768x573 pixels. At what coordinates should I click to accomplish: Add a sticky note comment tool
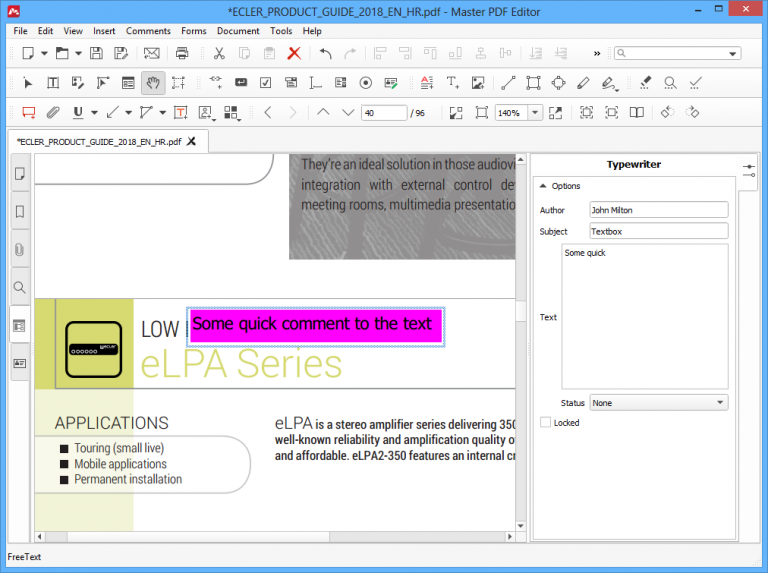point(28,113)
